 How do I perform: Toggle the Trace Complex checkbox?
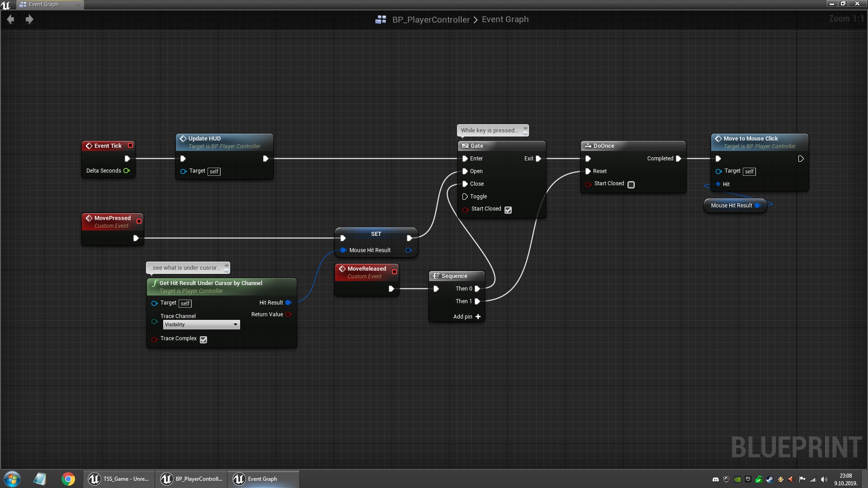(203, 339)
